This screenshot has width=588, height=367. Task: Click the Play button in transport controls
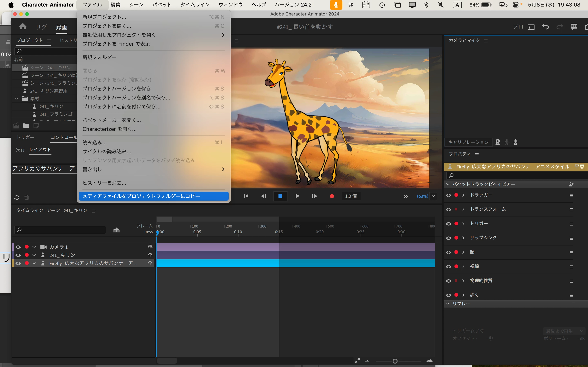tap(297, 196)
